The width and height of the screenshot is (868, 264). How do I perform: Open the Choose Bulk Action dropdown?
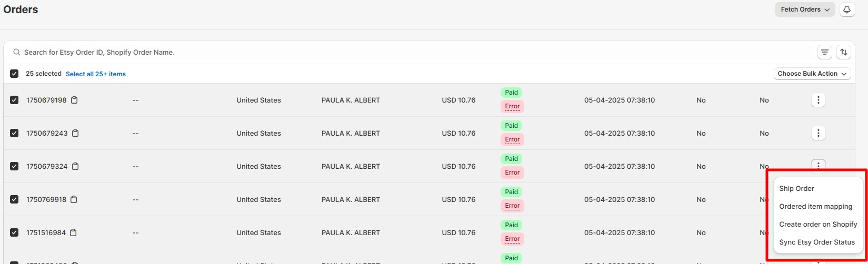point(812,74)
